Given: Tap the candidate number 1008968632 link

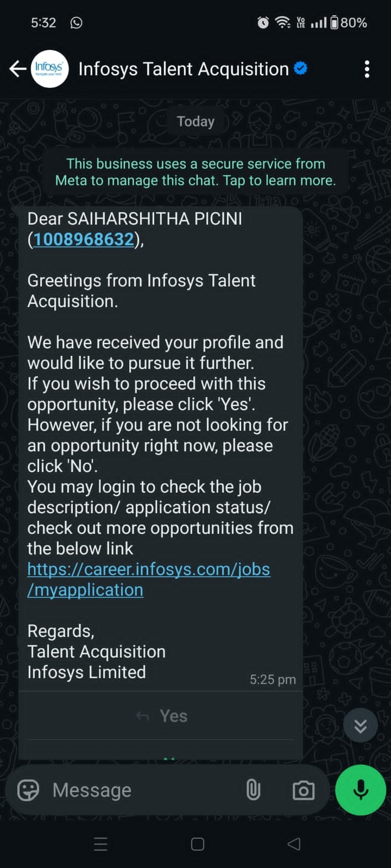Looking at the screenshot, I should (84, 239).
